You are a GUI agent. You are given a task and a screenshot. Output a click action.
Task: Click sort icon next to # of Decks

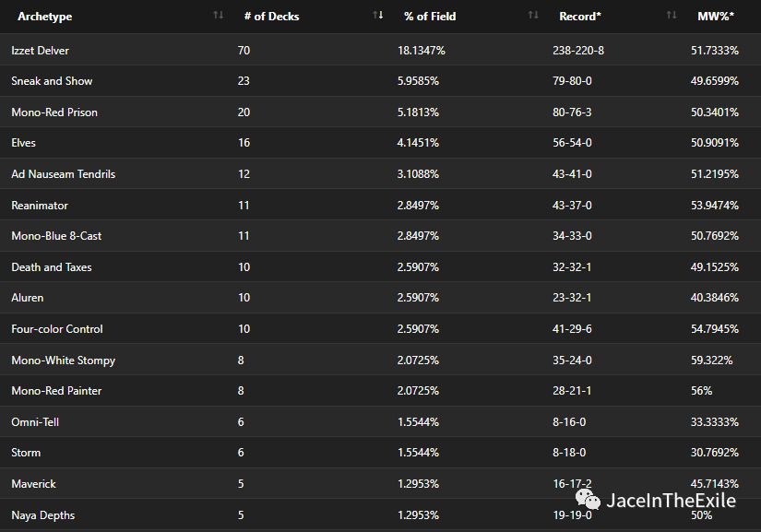[378, 16]
